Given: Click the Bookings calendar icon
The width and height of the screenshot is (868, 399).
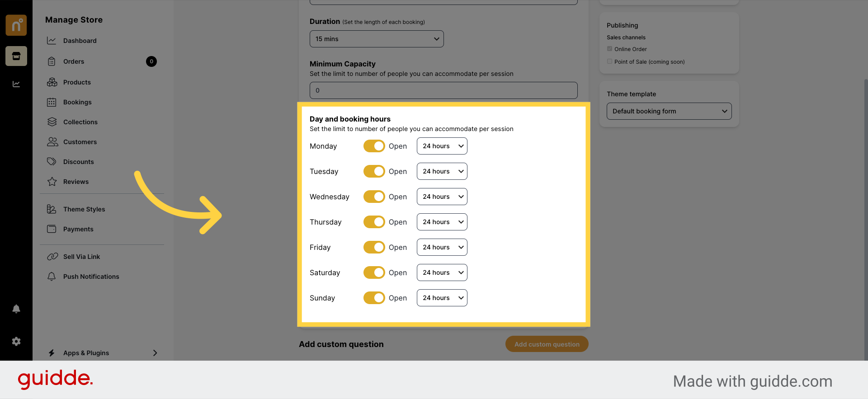Looking at the screenshot, I should 52,102.
